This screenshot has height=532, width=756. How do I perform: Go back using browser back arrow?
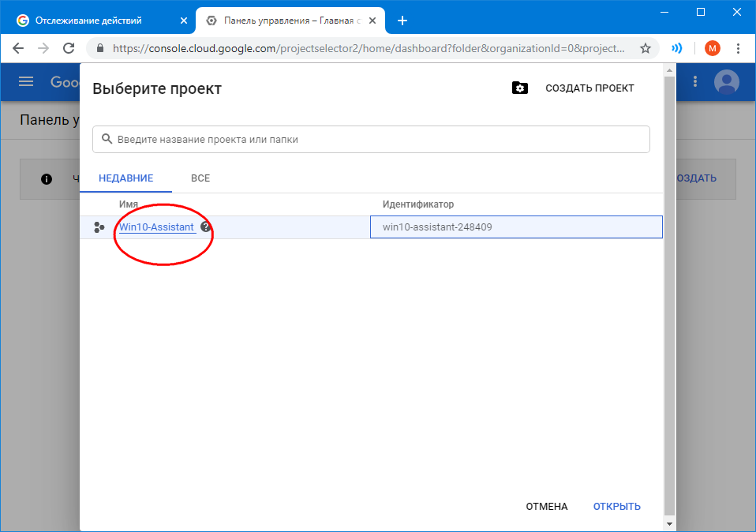[x=18, y=48]
